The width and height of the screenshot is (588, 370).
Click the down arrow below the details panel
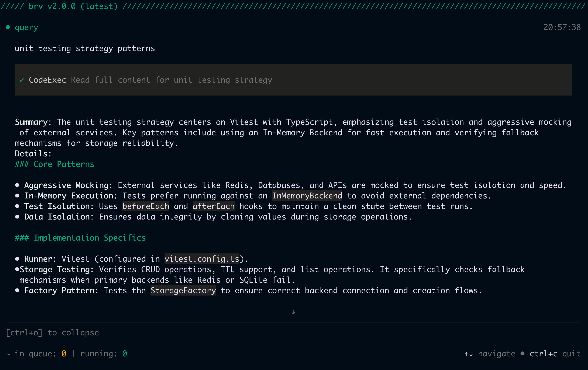pos(293,312)
